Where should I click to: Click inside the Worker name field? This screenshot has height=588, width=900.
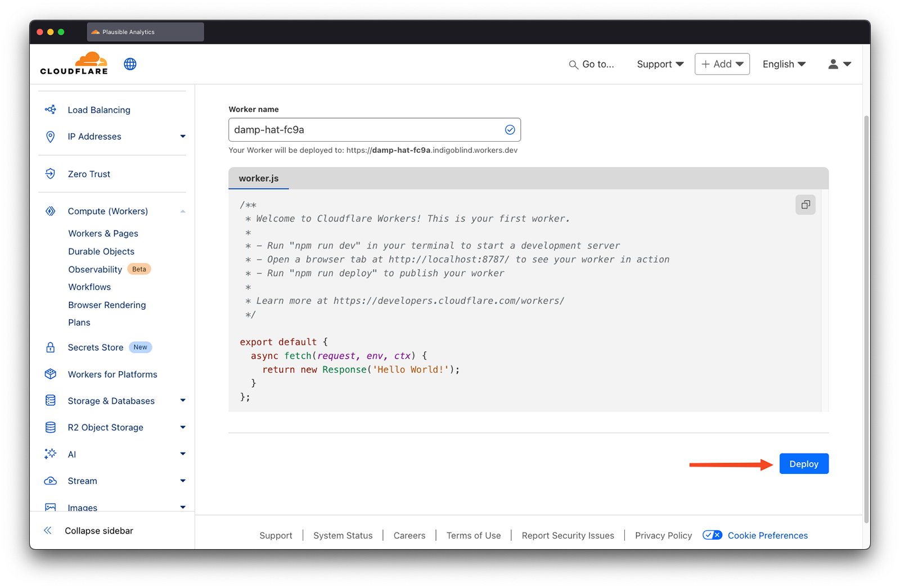374,129
